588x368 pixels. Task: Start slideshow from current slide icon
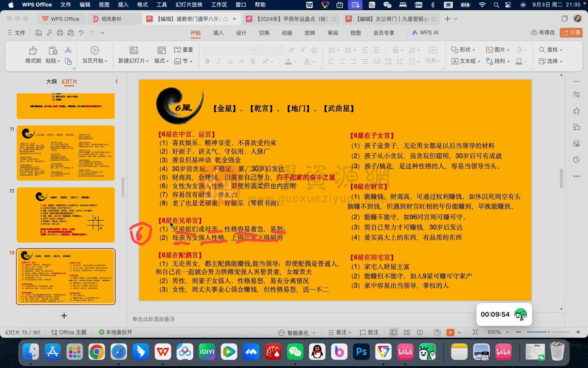(95, 51)
